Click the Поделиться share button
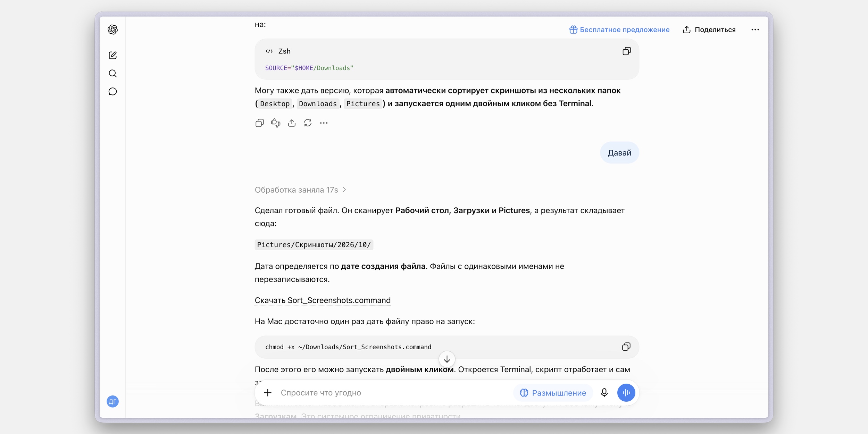Image resolution: width=868 pixels, height=434 pixels. (709, 30)
